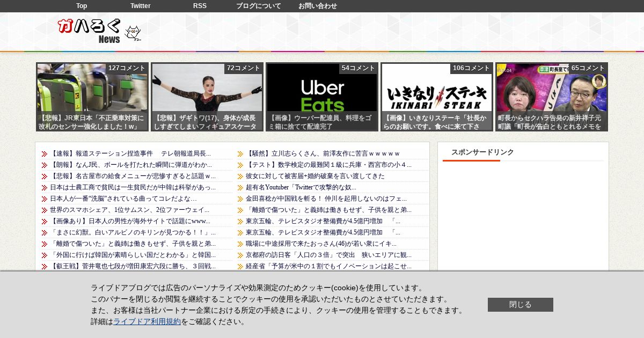644x338 pixels.
Task: Open 【速報】報道ステーション捏造事件 headline
Action: click(x=130, y=153)
